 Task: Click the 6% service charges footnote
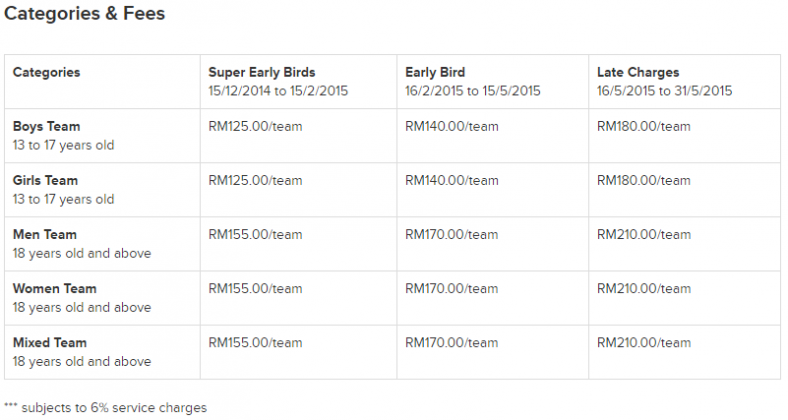pyautogui.click(x=106, y=407)
